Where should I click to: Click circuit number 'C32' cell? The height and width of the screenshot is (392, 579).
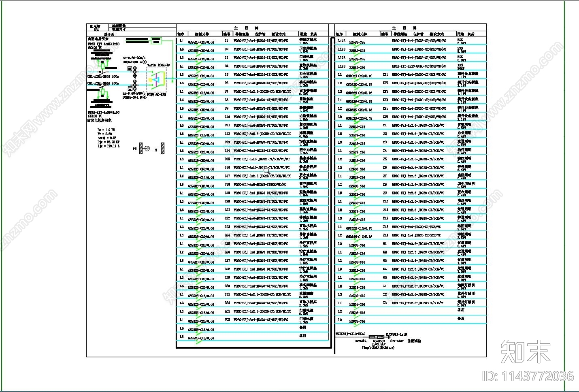228,303
